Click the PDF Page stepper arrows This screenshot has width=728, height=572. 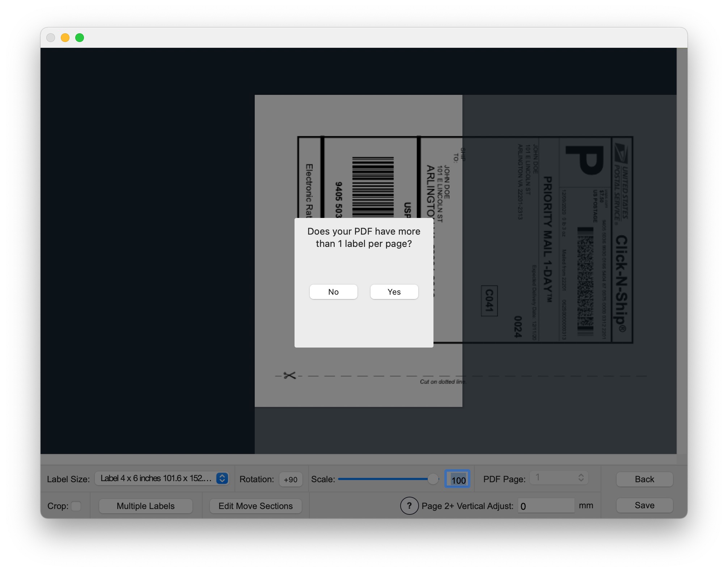pyautogui.click(x=581, y=478)
